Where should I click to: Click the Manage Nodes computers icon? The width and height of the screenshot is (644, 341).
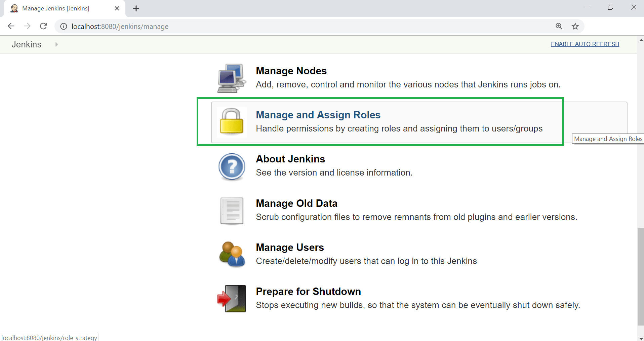click(x=232, y=78)
